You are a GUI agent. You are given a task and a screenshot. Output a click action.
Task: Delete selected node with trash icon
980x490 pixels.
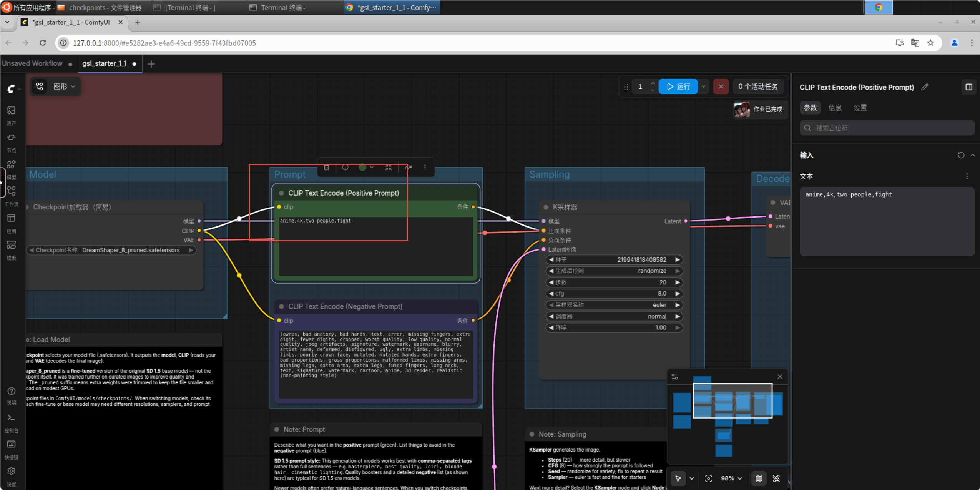326,168
